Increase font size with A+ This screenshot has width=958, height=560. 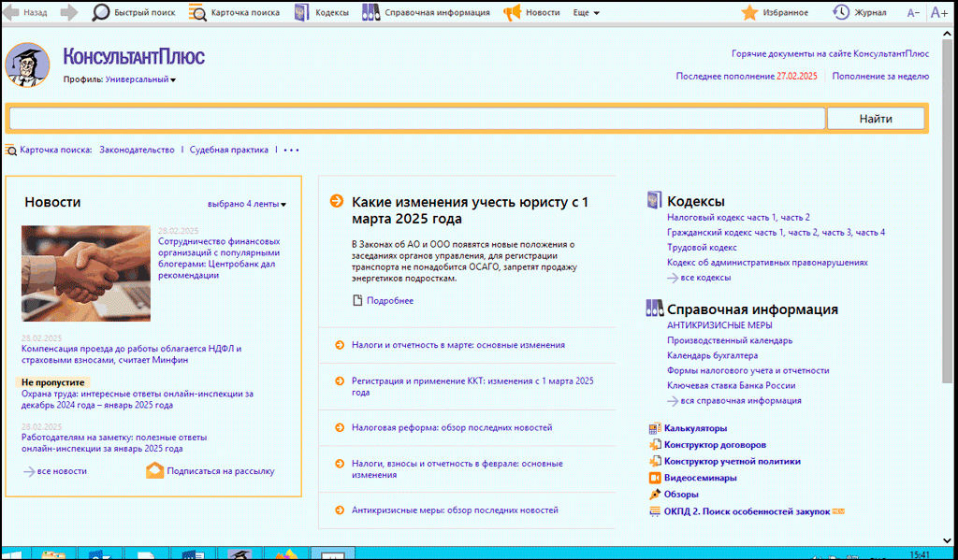tap(939, 12)
